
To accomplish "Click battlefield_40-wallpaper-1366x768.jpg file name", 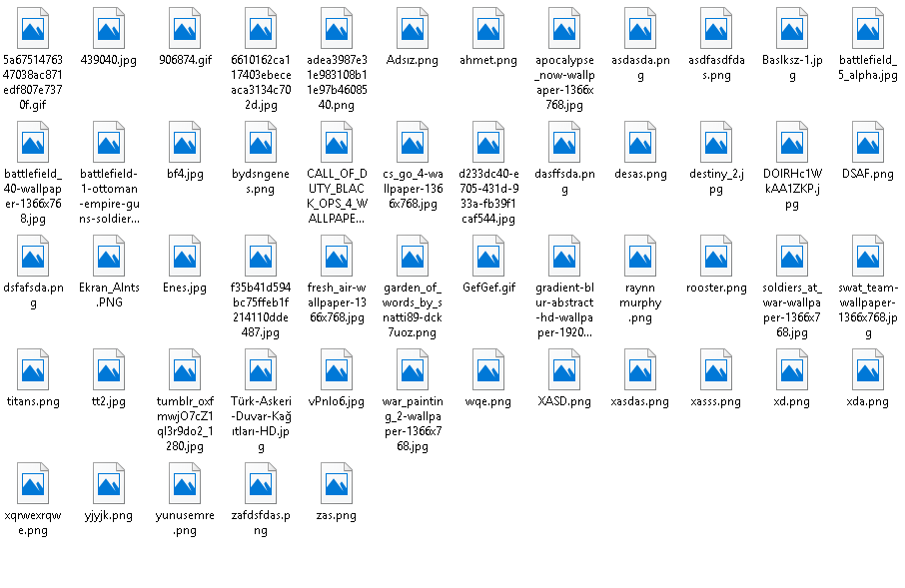I will (33, 196).
